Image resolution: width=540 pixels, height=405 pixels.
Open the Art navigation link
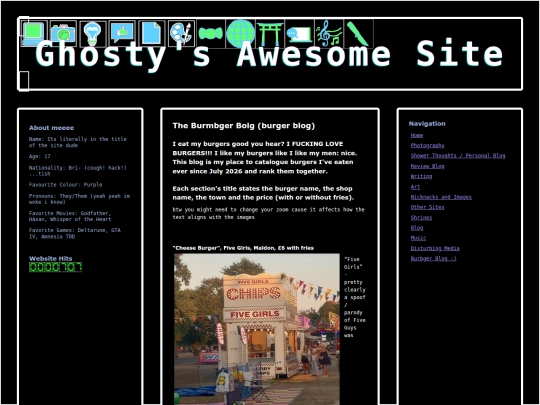click(415, 187)
